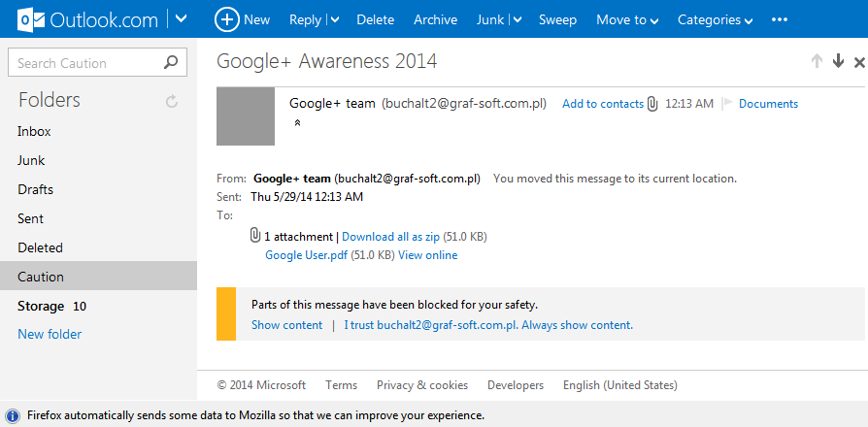Reply to the message

click(305, 20)
